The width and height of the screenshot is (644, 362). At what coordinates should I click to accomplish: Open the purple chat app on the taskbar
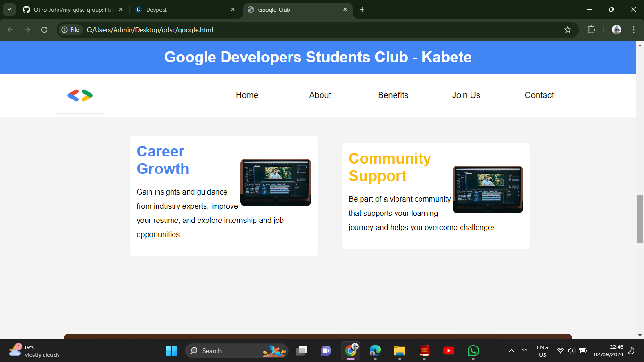pyautogui.click(x=326, y=351)
